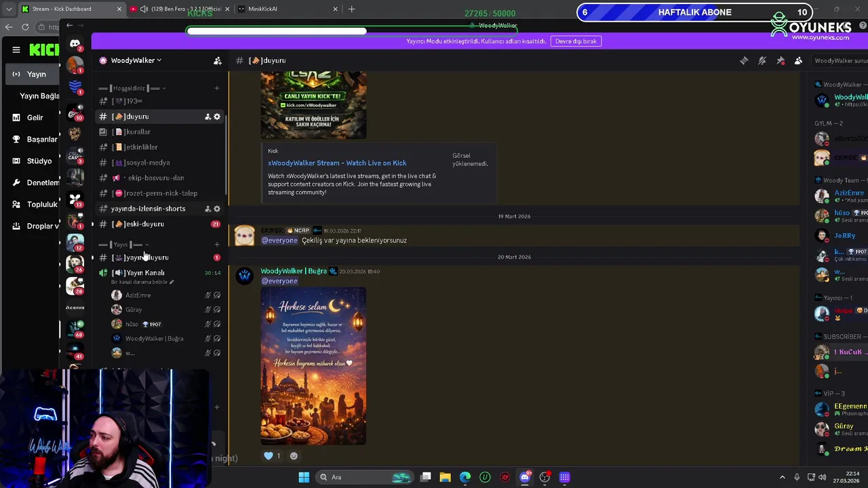Screen dimensions: 868x488
Task: Open pinned messages icon in header
Action: pos(781,60)
